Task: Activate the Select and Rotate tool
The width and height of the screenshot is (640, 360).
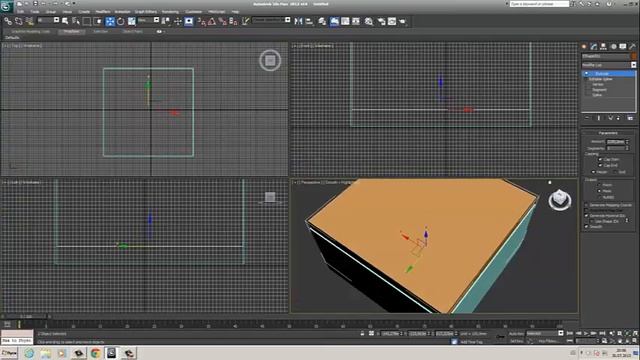Action: click(x=121, y=21)
